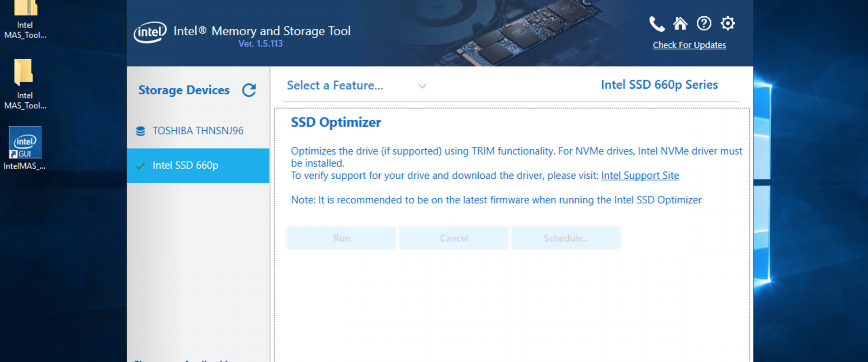The height and width of the screenshot is (362, 868).
Task: Open the first Intel MAS_Tool zip folder
Action: click(25, 20)
